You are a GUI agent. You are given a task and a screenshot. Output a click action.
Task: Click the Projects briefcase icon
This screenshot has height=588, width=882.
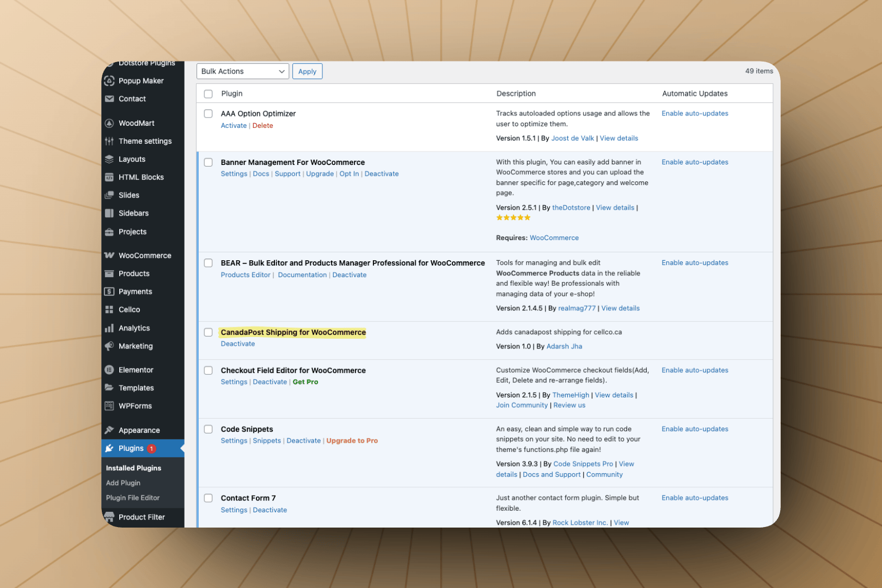point(109,231)
